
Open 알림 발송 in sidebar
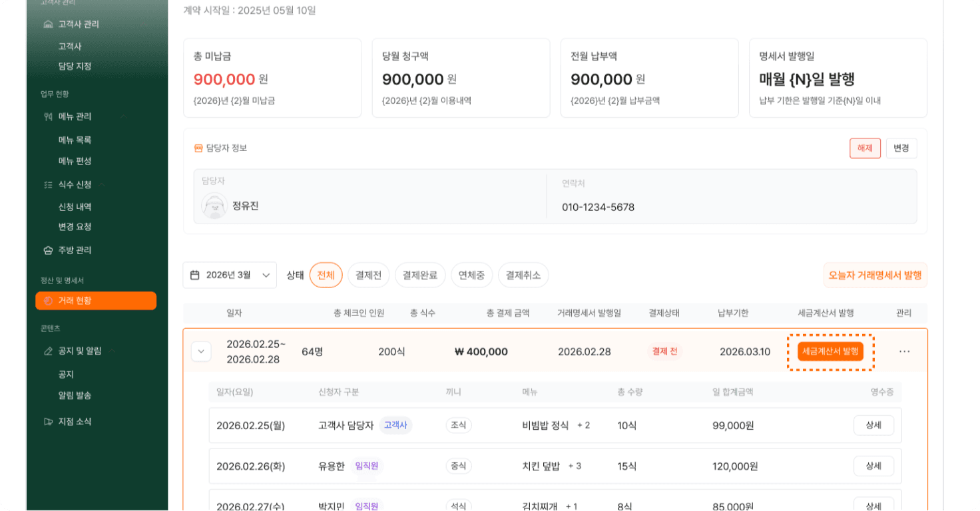pos(75,395)
